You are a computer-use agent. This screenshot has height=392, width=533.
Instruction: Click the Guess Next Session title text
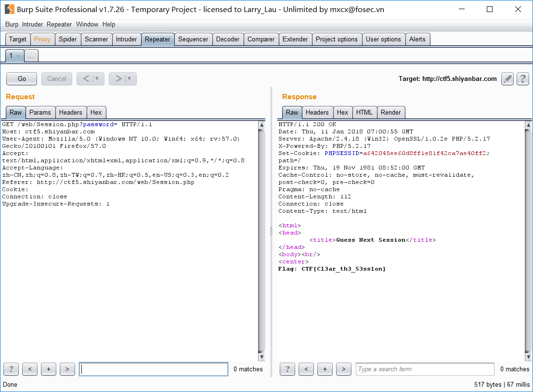pos(371,240)
